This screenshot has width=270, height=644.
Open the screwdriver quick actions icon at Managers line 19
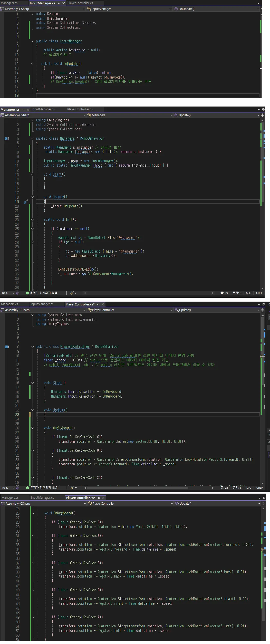[x=25, y=202]
